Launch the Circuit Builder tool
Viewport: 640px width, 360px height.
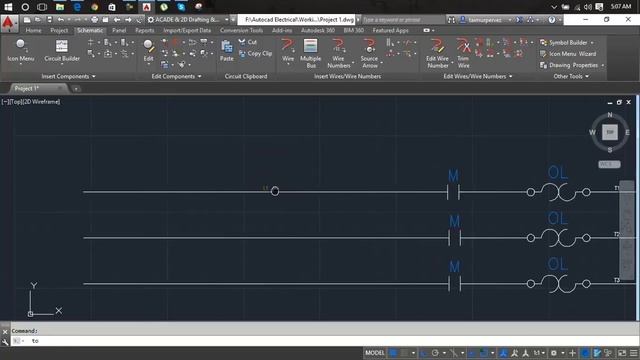[62, 51]
